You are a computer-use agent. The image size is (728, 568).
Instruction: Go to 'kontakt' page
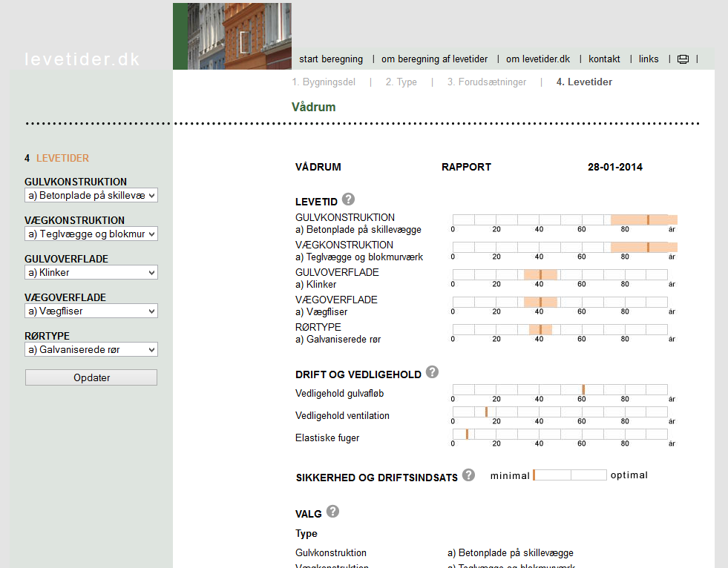point(604,59)
